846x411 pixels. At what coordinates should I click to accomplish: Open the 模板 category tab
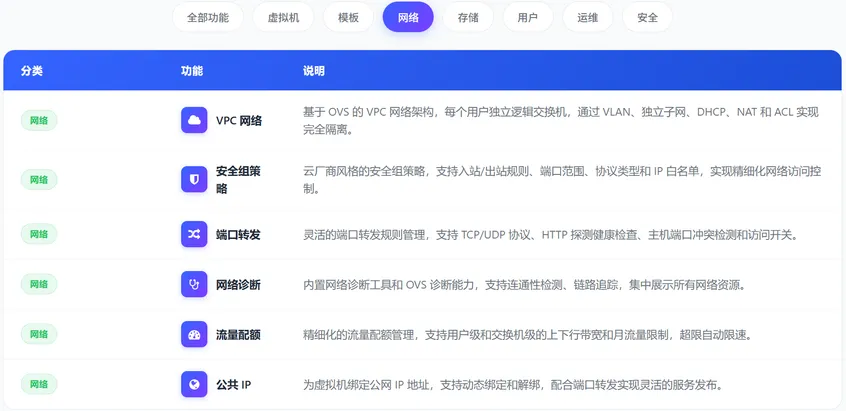349,17
